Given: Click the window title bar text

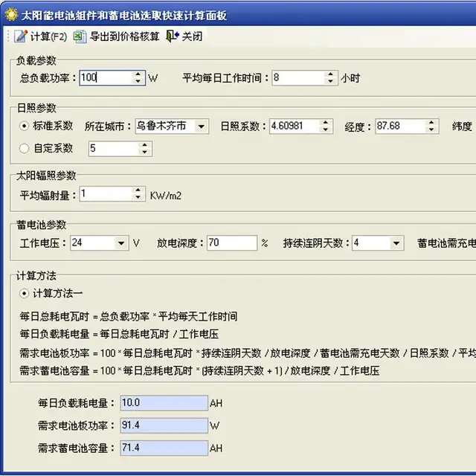Looking at the screenshot, I should (x=124, y=15).
